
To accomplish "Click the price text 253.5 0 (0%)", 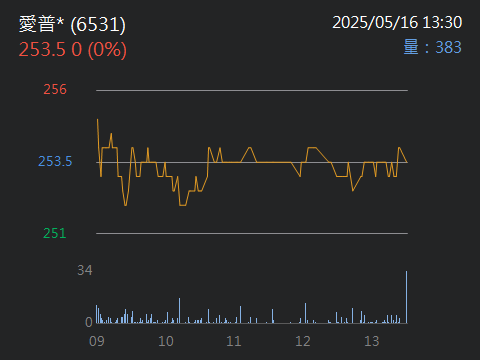I will coord(73,50).
